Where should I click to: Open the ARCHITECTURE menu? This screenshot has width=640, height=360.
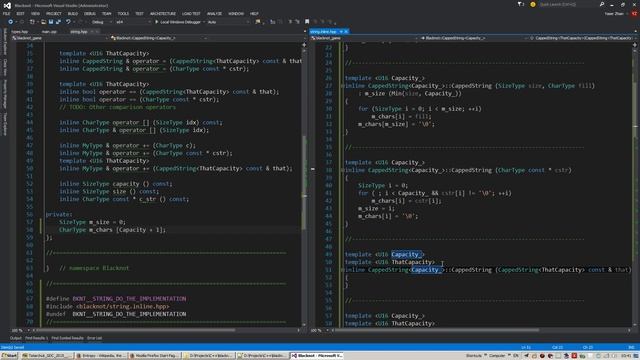pos(162,13)
